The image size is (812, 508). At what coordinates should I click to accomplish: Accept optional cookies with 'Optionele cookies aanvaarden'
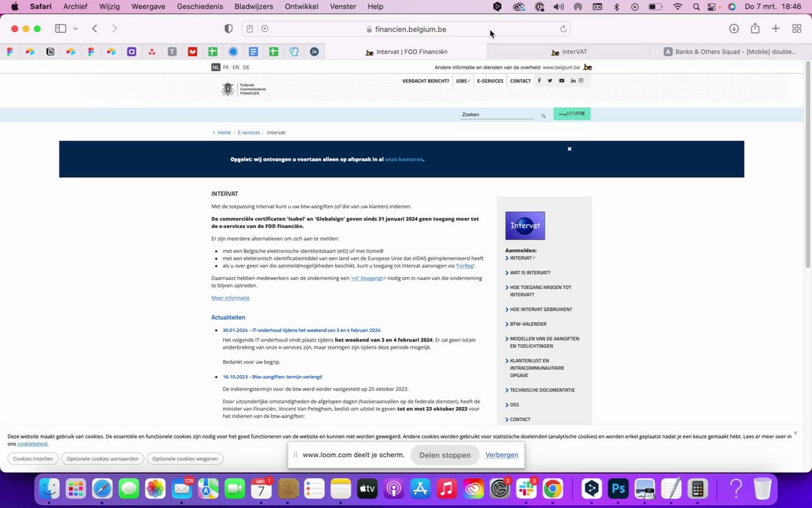click(103, 458)
